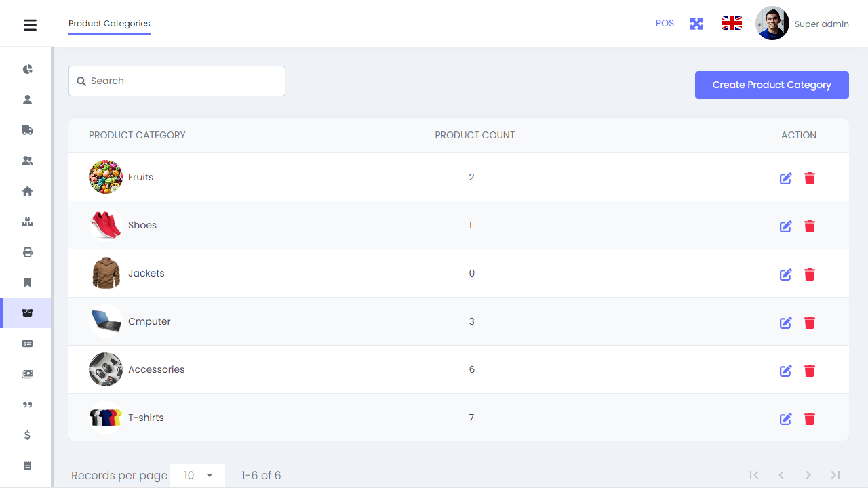Viewport: 868px width, 488px height.
Task: Click inside the Search field
Action: pyautogui.click(x=176, y=81)
